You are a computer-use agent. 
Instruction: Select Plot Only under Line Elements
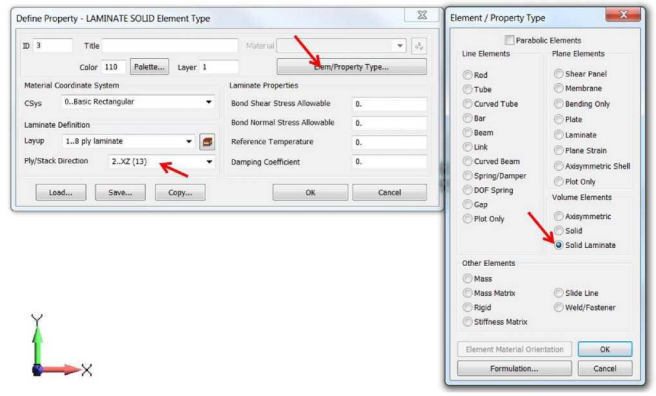point(467,219)
